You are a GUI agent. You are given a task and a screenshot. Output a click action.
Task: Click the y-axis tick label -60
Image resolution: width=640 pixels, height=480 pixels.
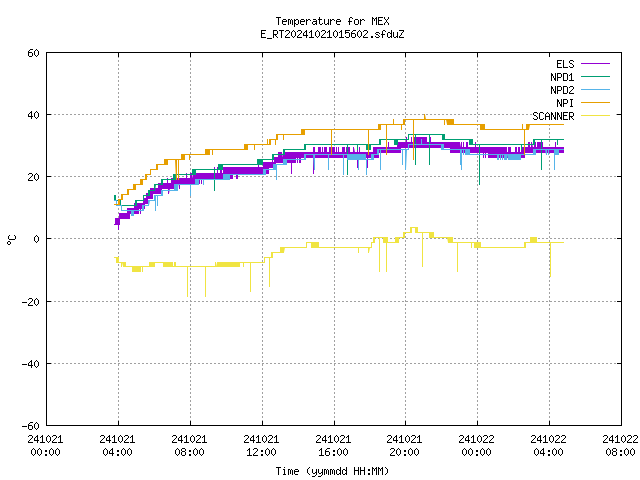pos(31,426)
